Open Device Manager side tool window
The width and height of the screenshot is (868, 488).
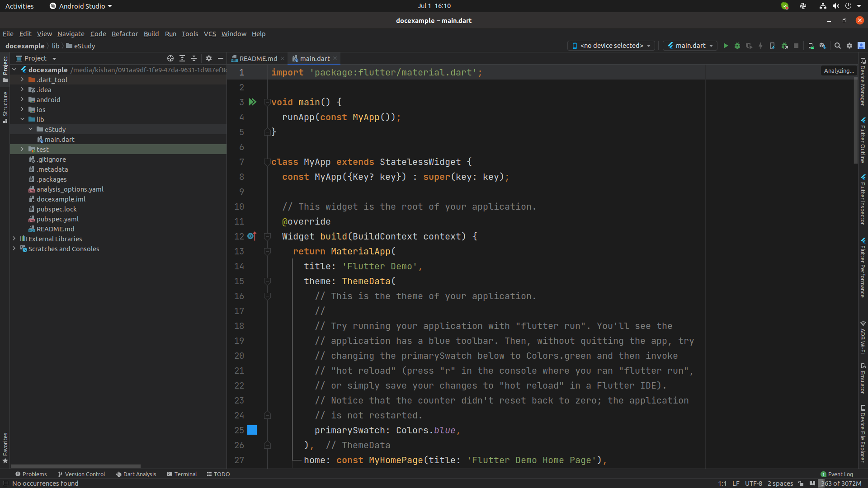[863, 81]
